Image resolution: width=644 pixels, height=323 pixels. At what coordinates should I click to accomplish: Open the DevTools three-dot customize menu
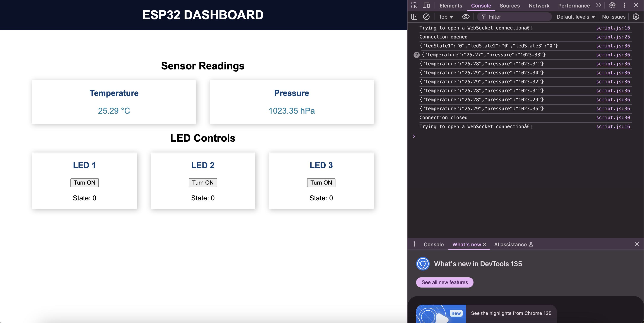tap(624, 6)
